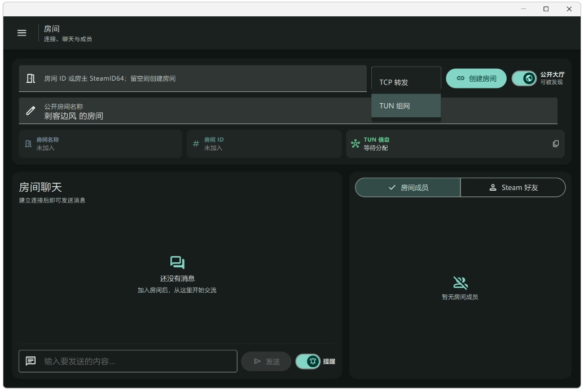Click the 暂无房间成员 text
The width and height of the screenshot is (584, 392).
point(460,297)
